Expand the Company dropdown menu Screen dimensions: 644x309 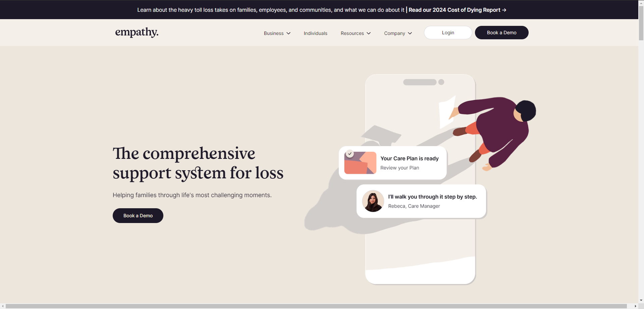(x=398, y=33)
